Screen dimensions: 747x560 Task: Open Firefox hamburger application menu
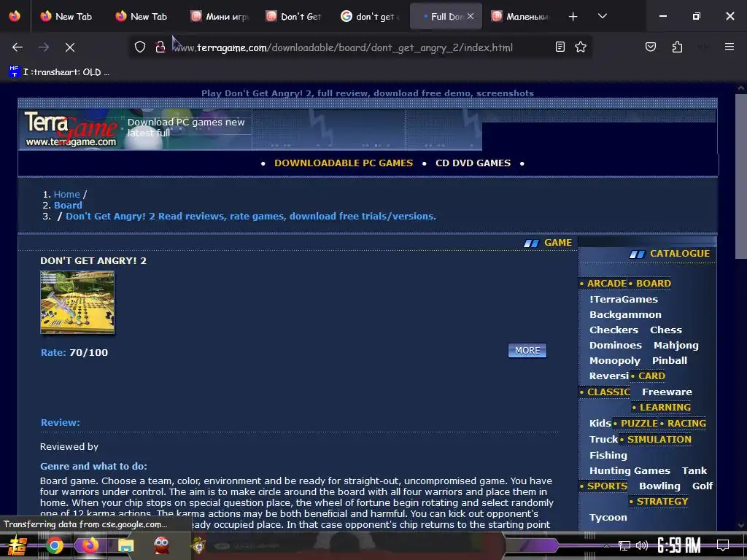coord(729,47)
